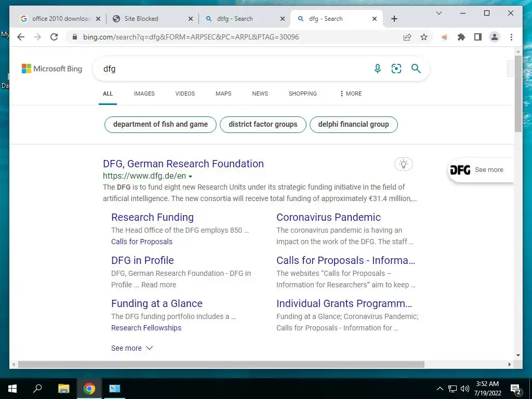Open the tab search chevron in title bar
The height and width of the screenshot is (399, 532).
coord(438,13)
